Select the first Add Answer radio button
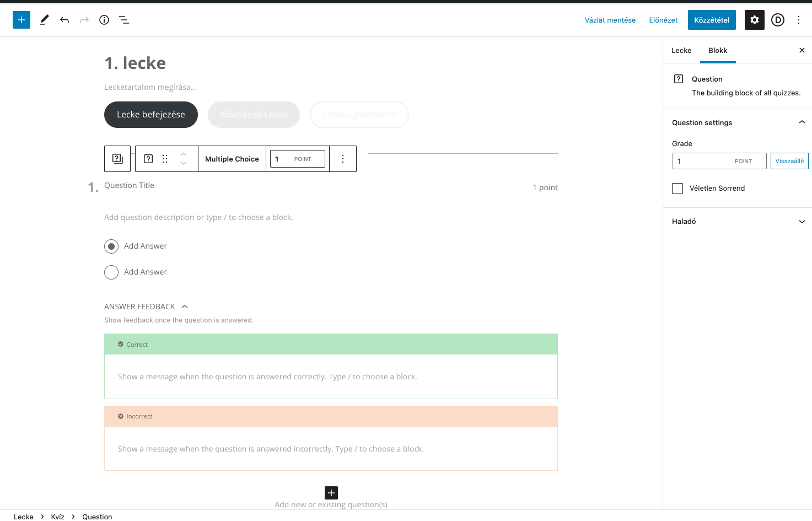Image resolution: width=812 pixels, height=521 pixels. click(111, 246)
